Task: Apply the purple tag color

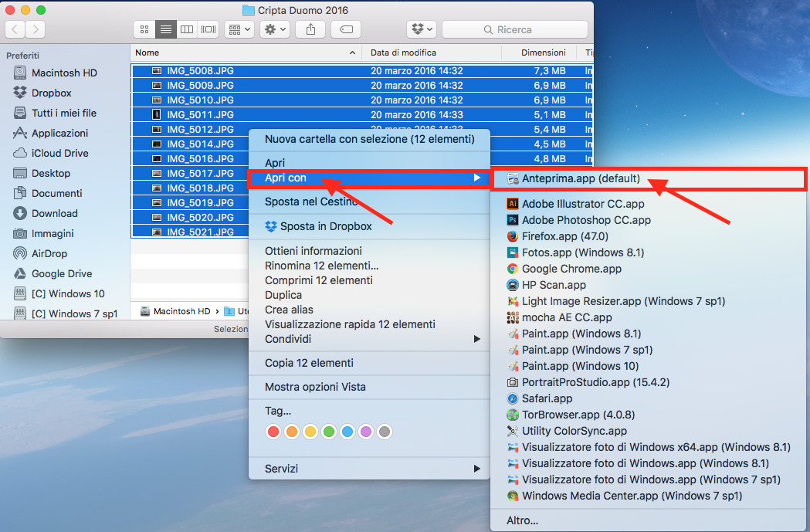Action: 366,432
